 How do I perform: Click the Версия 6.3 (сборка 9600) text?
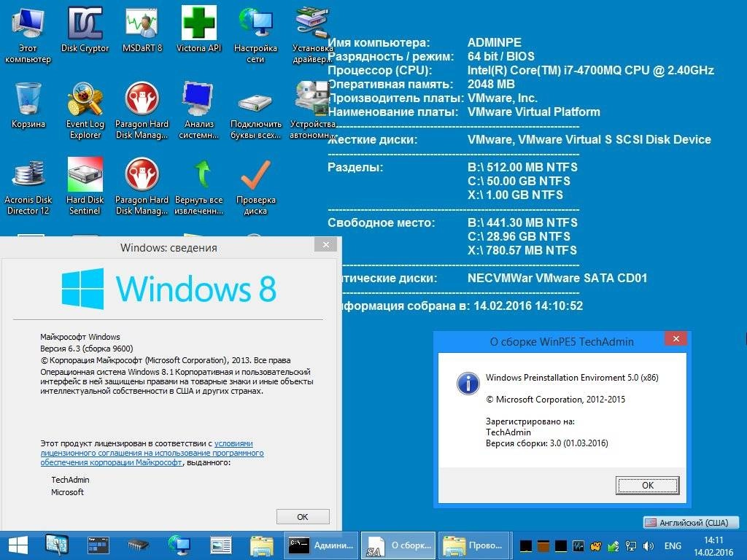tap(87, 349)
